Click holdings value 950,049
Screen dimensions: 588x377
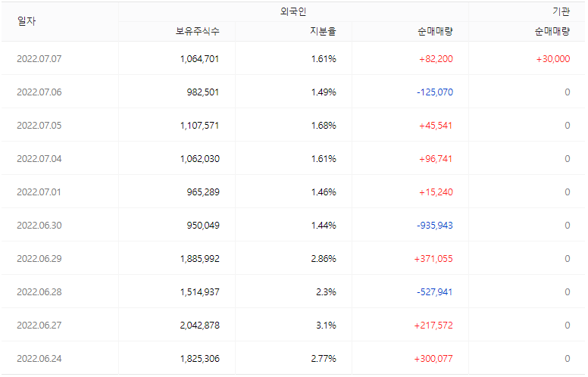(203, 226)
